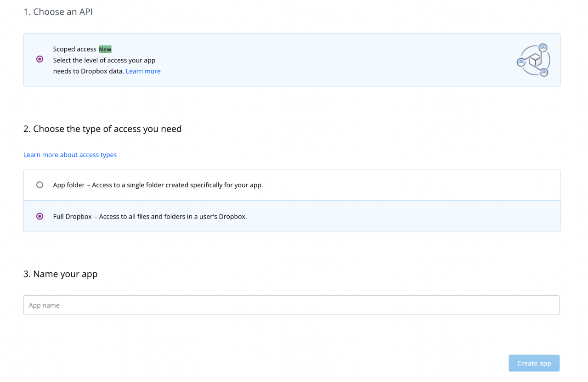Click the '3. Name your app' heading
588x382 pixels.
tap(60, 274)
